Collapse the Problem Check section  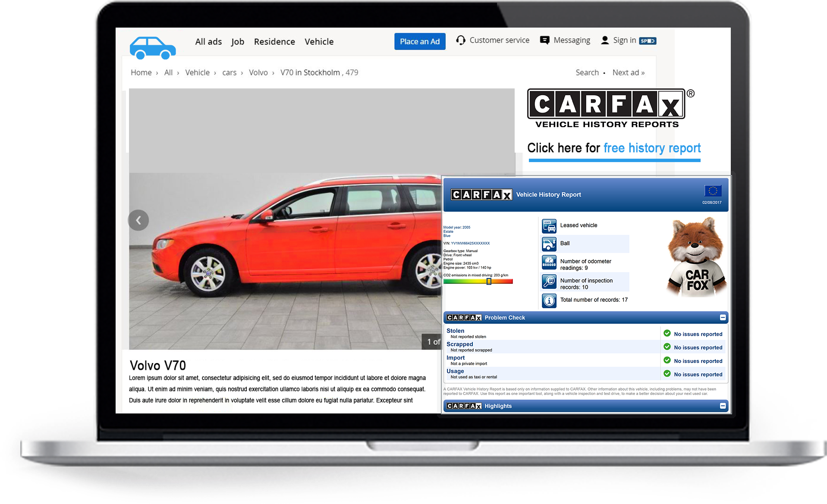pyautogui.click(x=723, y=318)
